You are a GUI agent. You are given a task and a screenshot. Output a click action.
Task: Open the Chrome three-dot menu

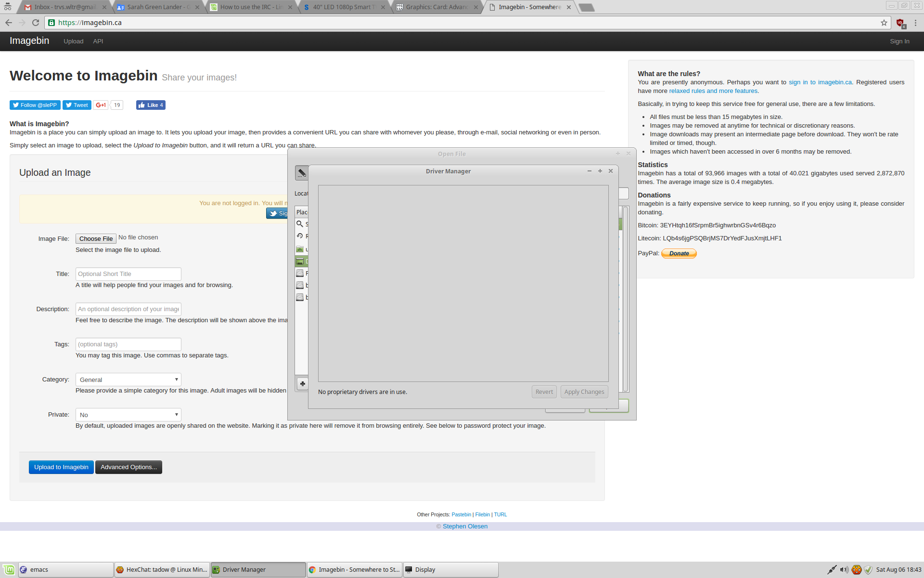[915, 23]
